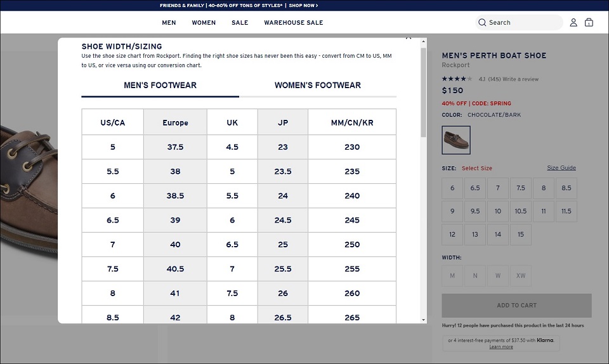The image size is (609, 364).
Task: Select the Chocolate/Bark color swatch
Action: [x=456, y=140]
